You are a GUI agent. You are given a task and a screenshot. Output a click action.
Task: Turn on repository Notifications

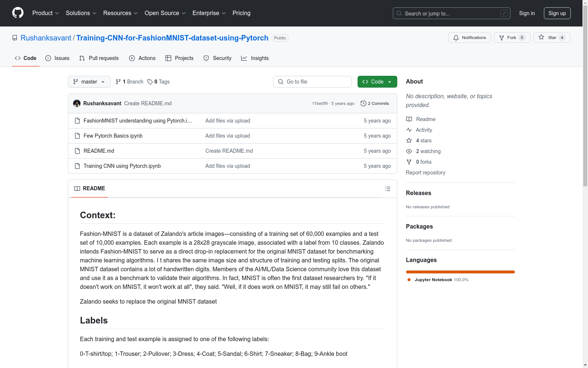(x=470, y=38)
